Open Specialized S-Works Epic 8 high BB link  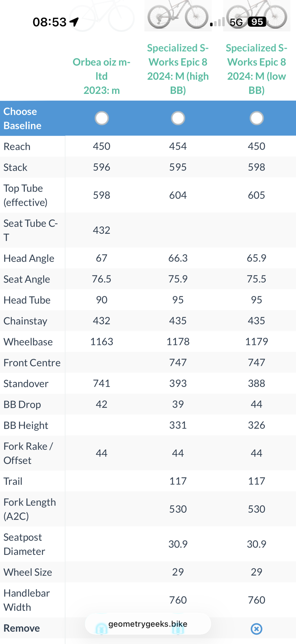click(x=178, y=69)
